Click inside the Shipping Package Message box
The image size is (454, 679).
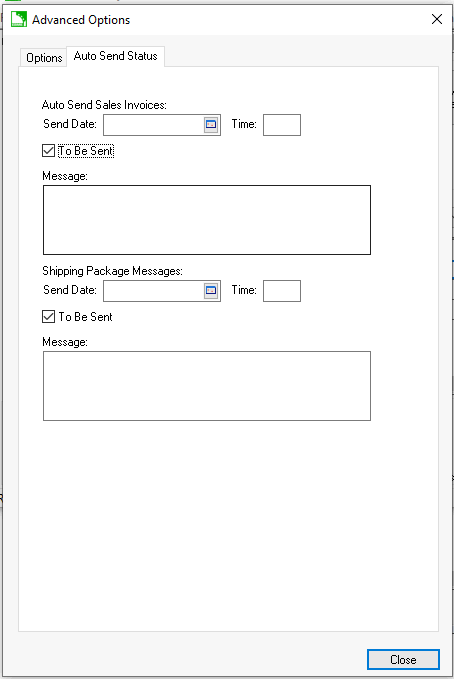tap(207, 386)
